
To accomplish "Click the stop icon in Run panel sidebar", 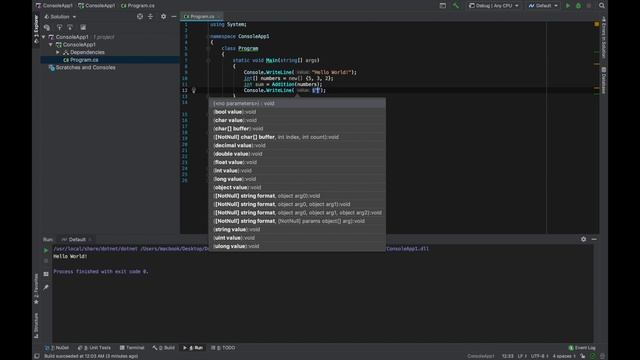I will [x=46, y=261].
